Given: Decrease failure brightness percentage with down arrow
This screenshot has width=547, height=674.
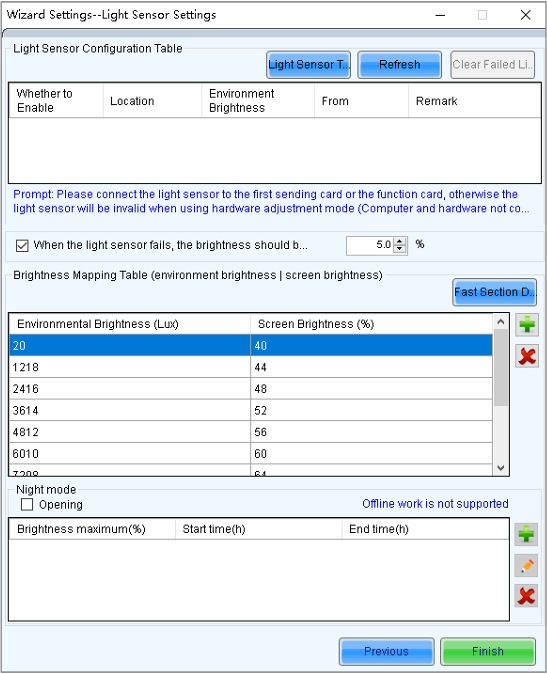Looking at the screenshot, I should point(400,249).
